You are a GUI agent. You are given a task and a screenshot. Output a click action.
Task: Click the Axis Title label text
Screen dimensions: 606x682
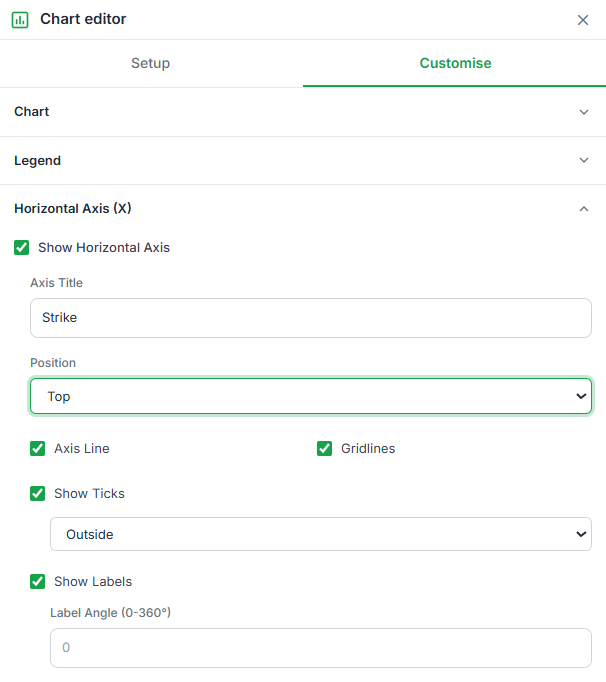(57, 283)
